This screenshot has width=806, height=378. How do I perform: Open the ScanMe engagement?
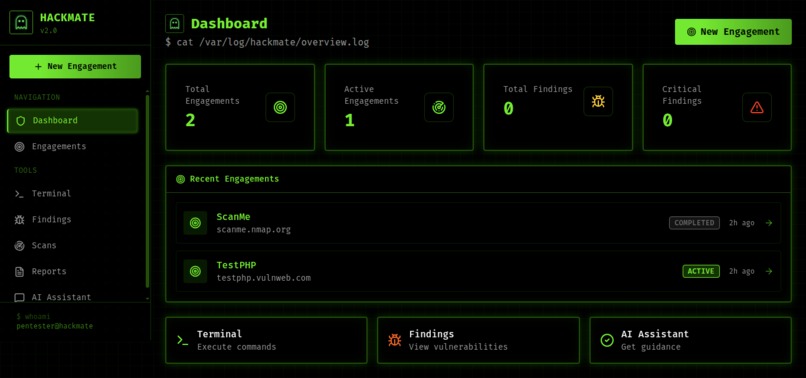[478, 223]
